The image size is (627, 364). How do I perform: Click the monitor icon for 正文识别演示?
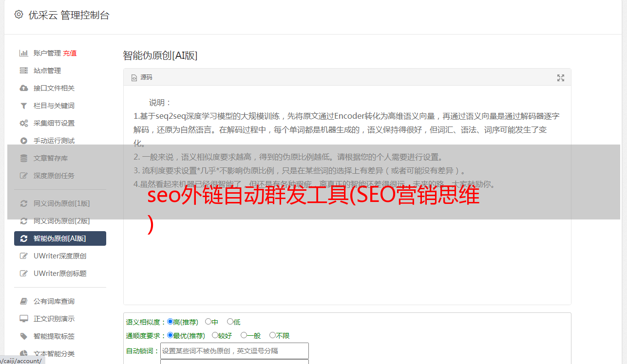pyautogui.click(x=23, y=319)
